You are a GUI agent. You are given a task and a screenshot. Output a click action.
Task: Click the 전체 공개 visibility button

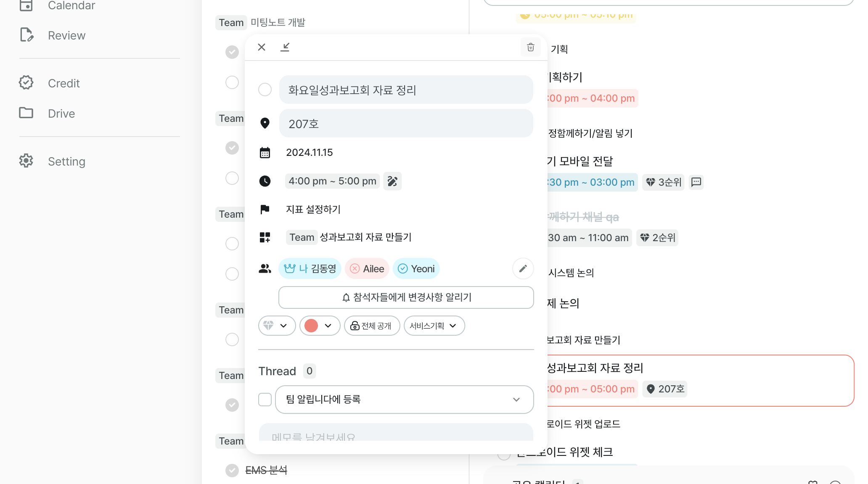click(372, 326)
